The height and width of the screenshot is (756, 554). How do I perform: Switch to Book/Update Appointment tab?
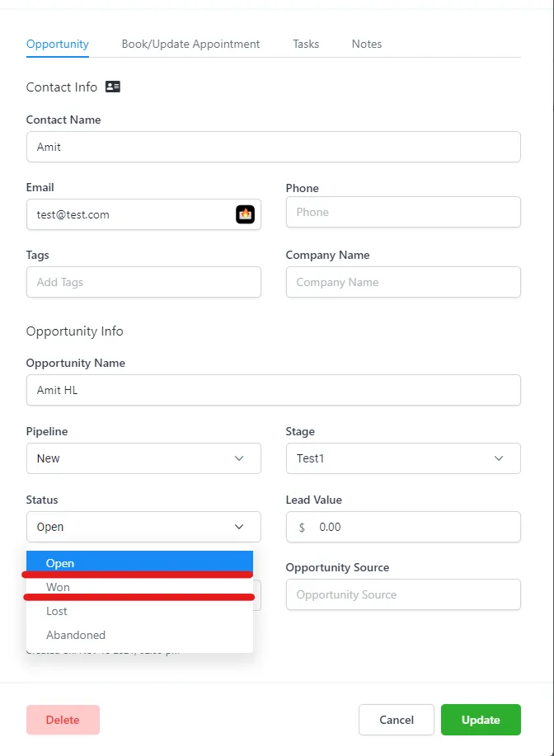click(190, 44)
